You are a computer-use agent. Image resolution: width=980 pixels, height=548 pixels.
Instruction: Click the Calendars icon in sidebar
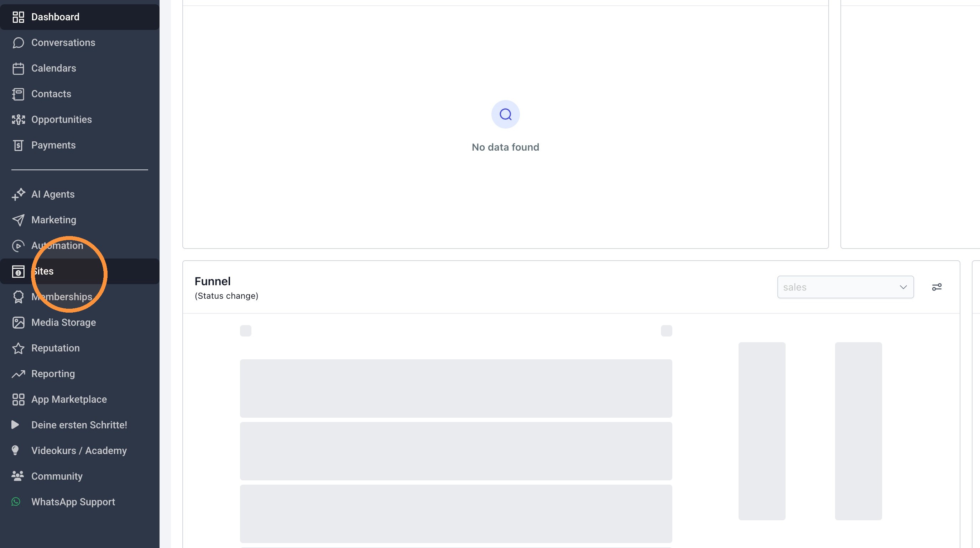click(18, 68)
